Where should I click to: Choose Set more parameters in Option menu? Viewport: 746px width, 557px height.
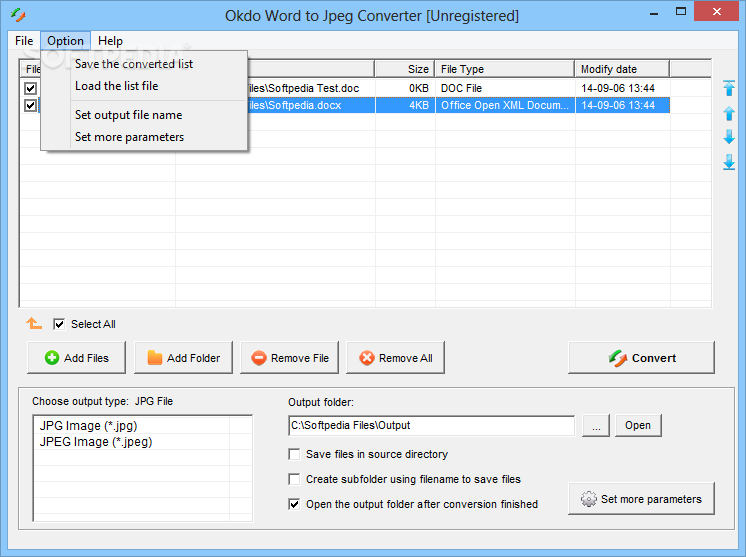pyautogui.click(x=144, y=137)
